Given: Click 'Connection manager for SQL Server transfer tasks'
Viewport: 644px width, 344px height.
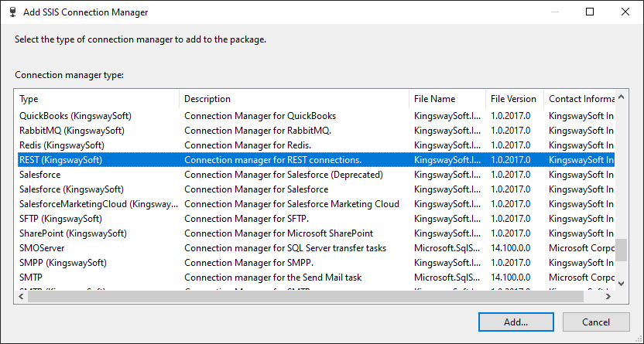Looking at the screenshot, I should tap(285, 248).
